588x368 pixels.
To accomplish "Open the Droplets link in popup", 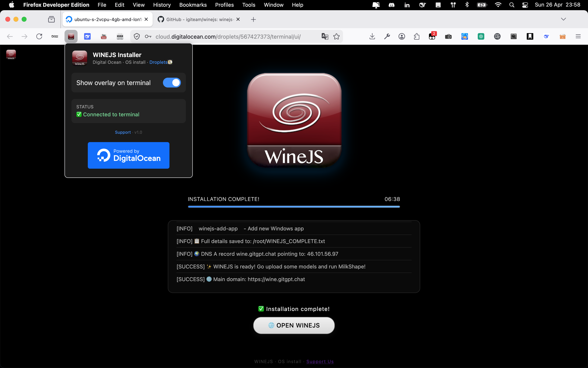I will click(158, 62).
